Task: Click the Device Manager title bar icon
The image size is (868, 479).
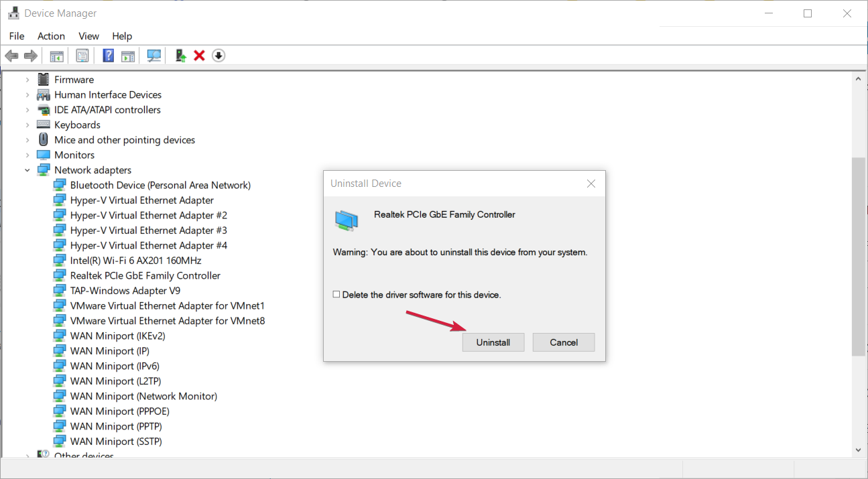Action: (x=13, y=13)
